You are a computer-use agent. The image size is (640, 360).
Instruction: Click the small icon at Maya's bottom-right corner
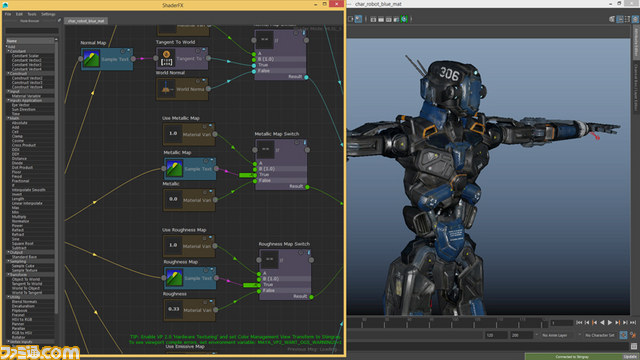click(634, 346)
